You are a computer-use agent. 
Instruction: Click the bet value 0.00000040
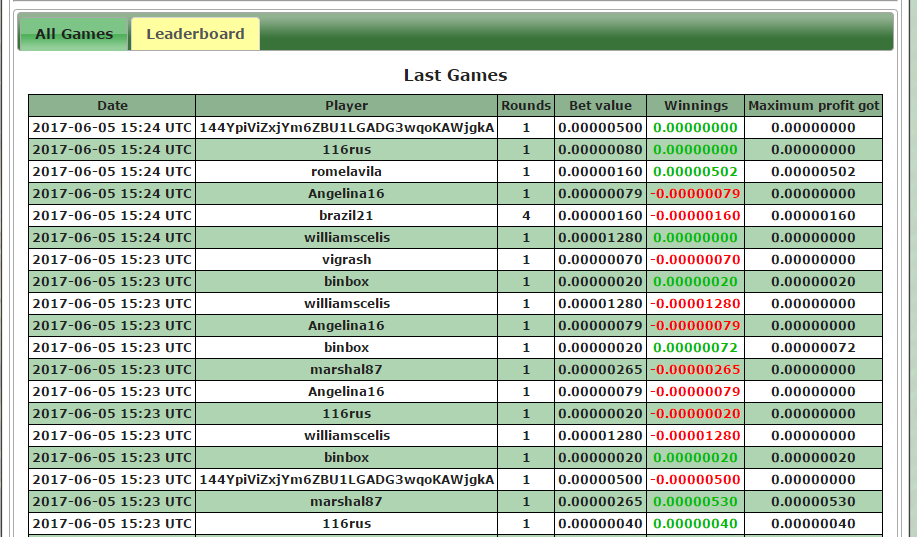[600, 523]
